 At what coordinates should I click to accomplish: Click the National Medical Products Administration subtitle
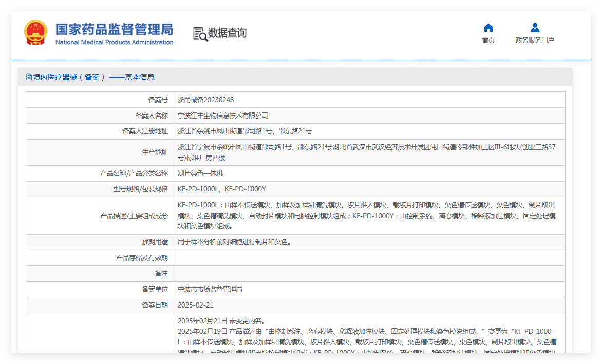114,42
